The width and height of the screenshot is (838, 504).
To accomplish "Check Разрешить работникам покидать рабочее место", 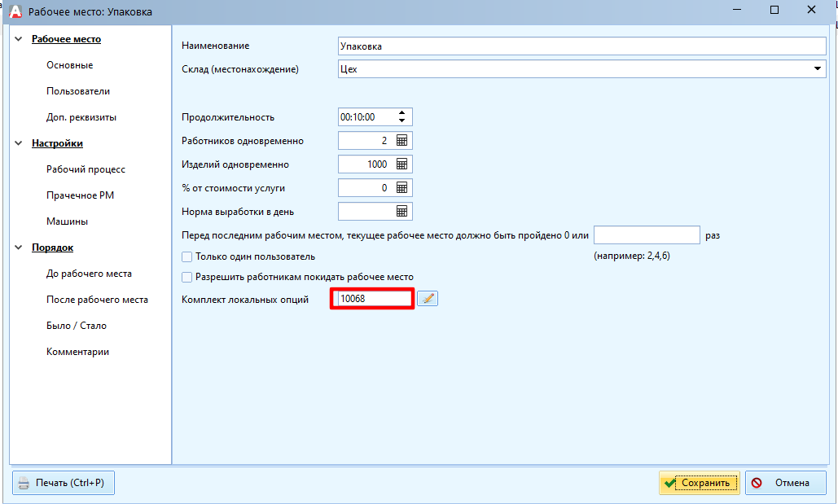I will tap(187, 277).
